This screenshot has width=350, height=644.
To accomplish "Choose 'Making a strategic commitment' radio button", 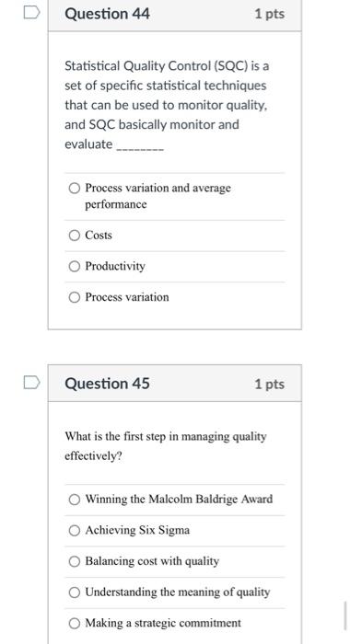I will (74, 623).
